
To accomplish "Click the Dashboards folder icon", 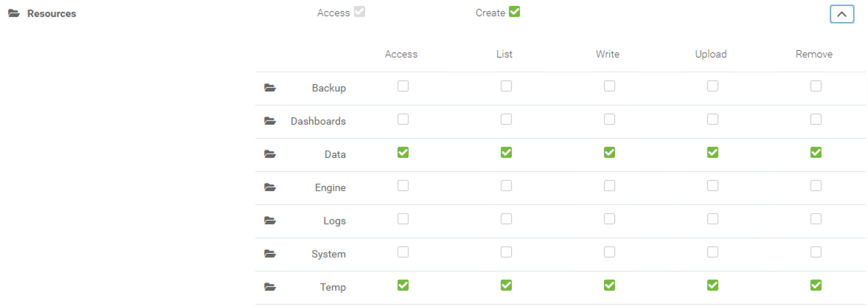I will pos(270,121).
